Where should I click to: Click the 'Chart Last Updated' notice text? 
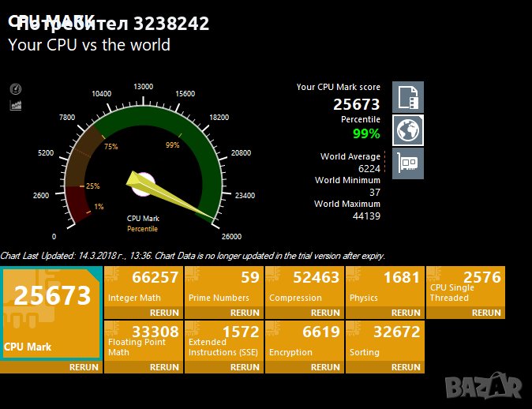[193, 256]
